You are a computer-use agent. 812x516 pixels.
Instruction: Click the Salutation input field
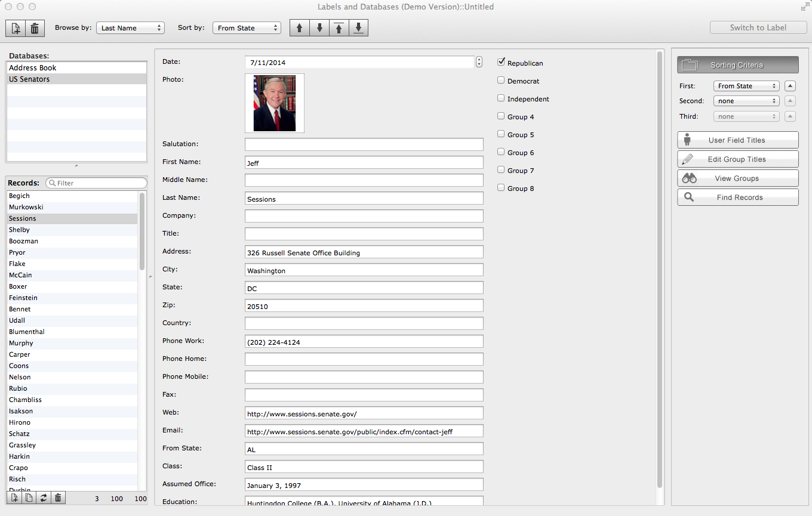point(364,144)
